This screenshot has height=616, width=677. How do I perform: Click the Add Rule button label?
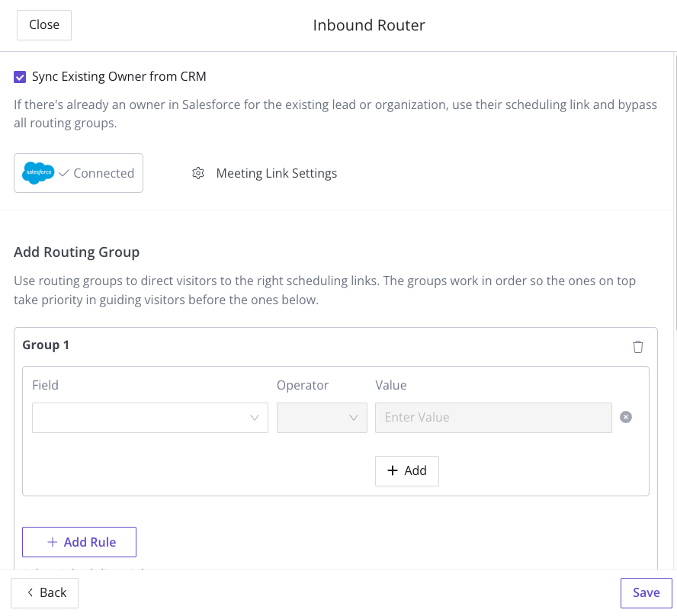90,542
